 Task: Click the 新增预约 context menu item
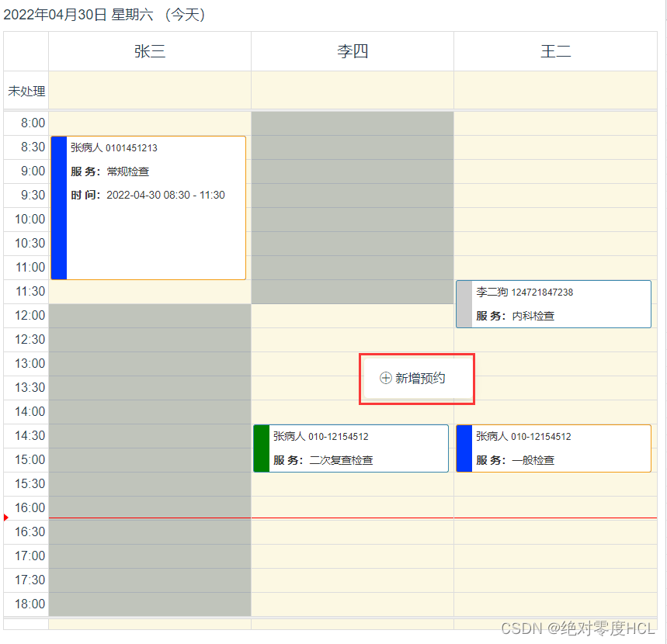click(419, 379)
